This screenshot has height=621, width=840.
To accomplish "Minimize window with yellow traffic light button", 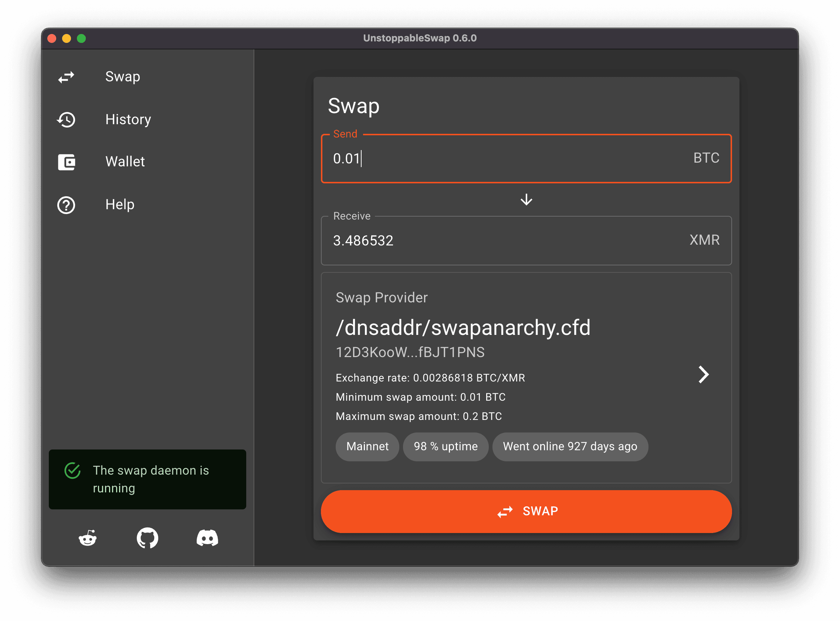I will click(x=67, y=38).
